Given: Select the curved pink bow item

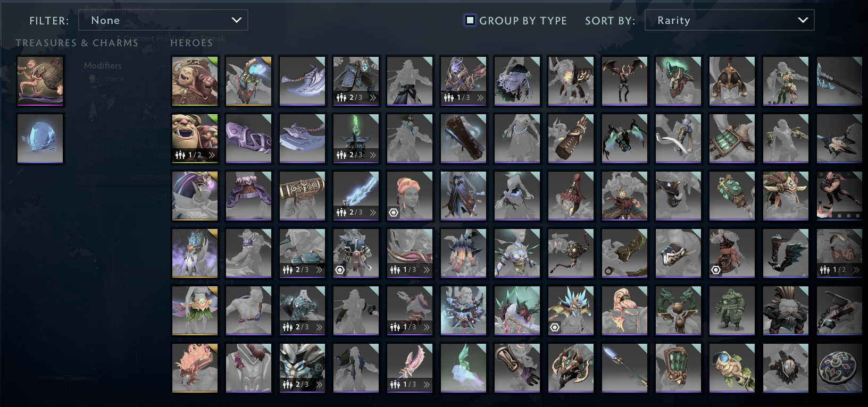Looking at the screenshot, I should tap(410, 253).
